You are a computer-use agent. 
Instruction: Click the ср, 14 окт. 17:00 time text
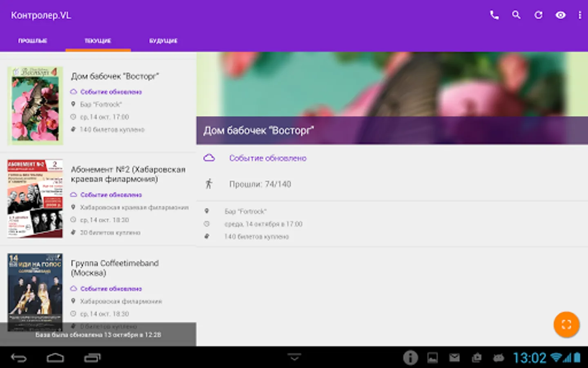105,117
